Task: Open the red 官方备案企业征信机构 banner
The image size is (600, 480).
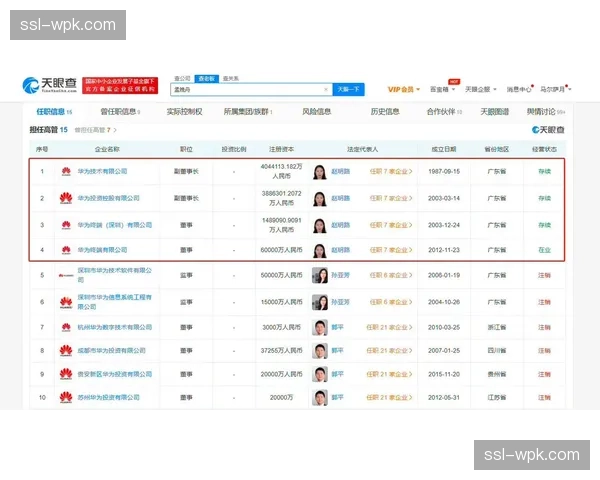Action: pos(120,85)
